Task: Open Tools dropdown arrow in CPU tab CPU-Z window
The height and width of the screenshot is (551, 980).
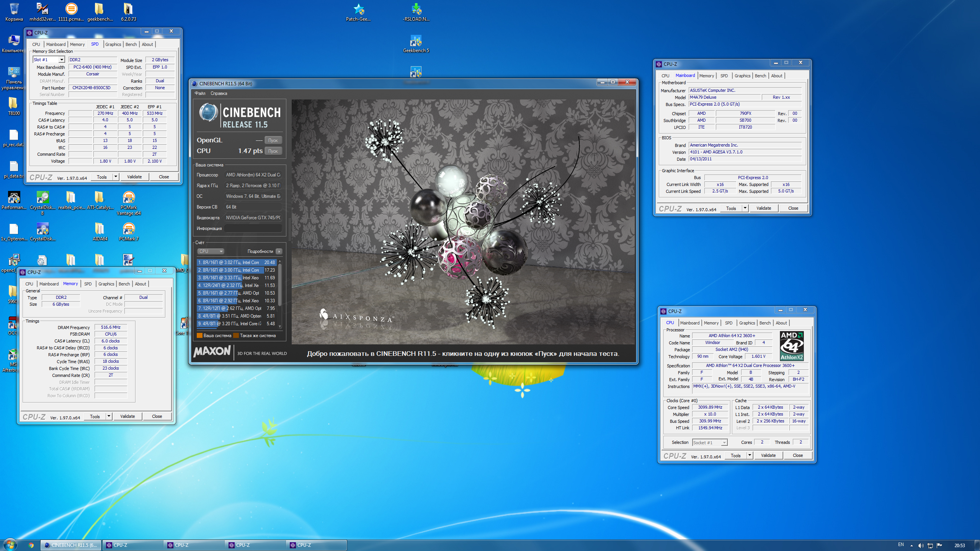Action: (x=750, y=455)
